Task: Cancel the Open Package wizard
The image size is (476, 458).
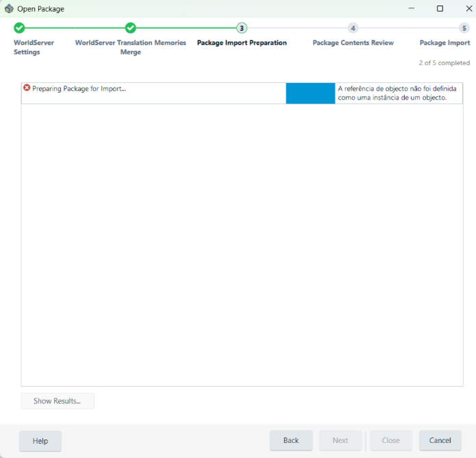Action: coord(440,440)
